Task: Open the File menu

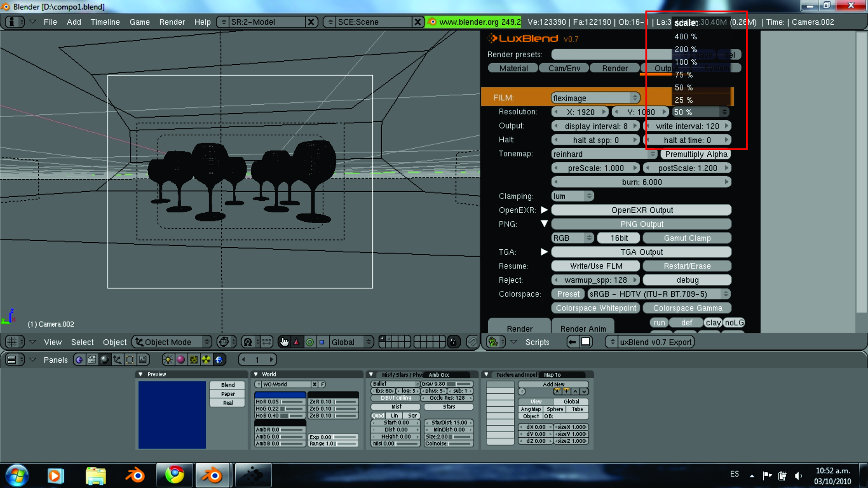Action: click(50, 22)
